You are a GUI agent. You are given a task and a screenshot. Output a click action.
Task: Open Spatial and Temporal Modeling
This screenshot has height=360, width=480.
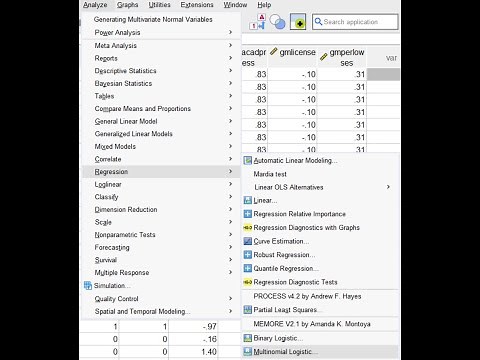pyautogui.click(x=161, y=311)
